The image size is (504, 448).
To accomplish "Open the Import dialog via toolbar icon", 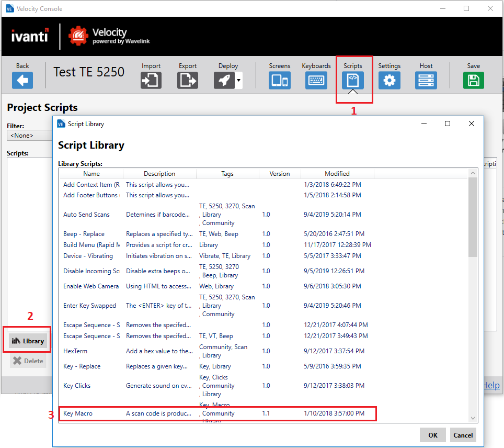I will point(151,80).
